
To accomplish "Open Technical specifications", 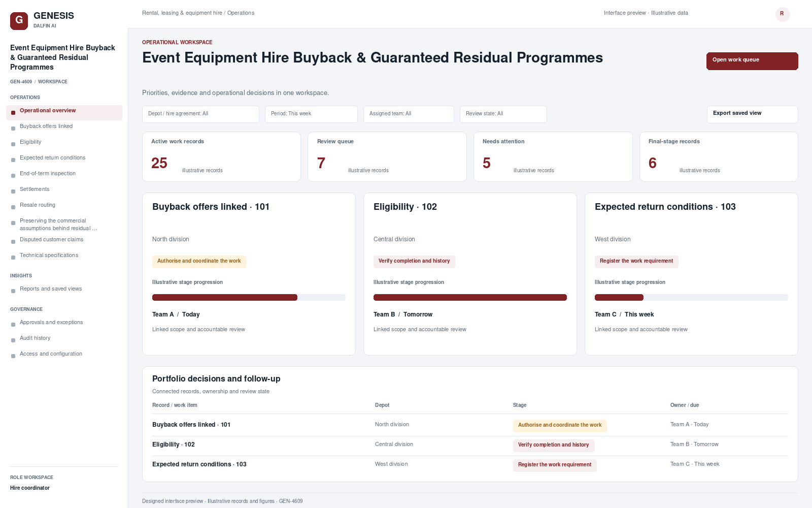I will coord(64,256).
